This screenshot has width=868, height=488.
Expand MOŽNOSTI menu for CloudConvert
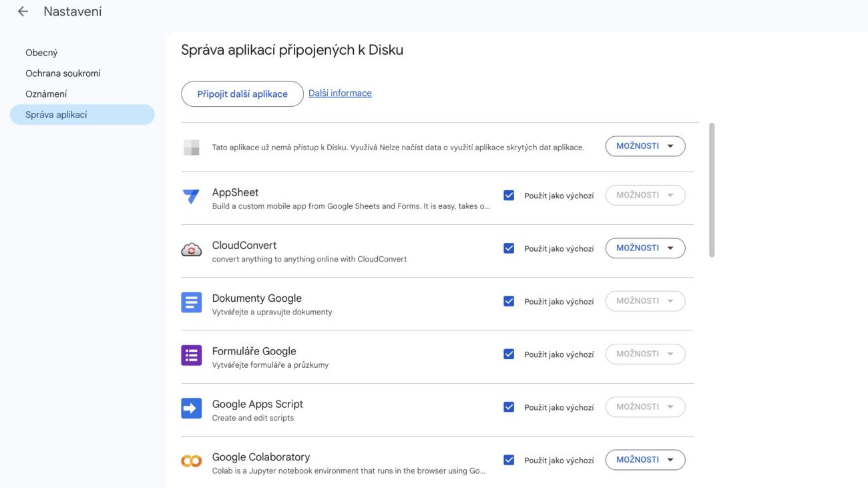pyautogui.click(x=645, y=248)
